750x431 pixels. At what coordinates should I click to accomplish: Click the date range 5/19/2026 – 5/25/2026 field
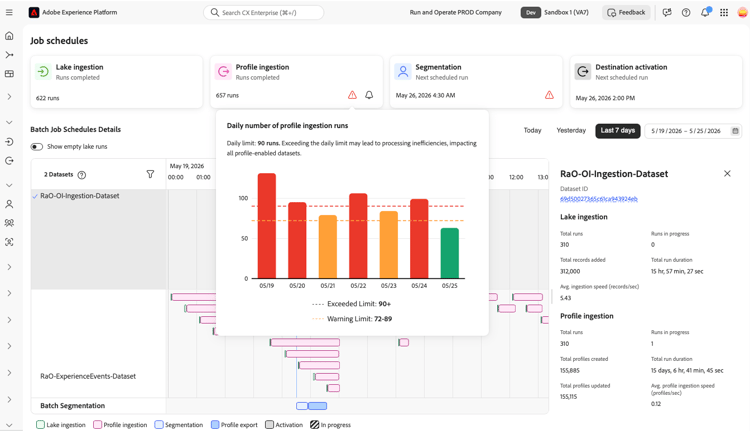694,131
